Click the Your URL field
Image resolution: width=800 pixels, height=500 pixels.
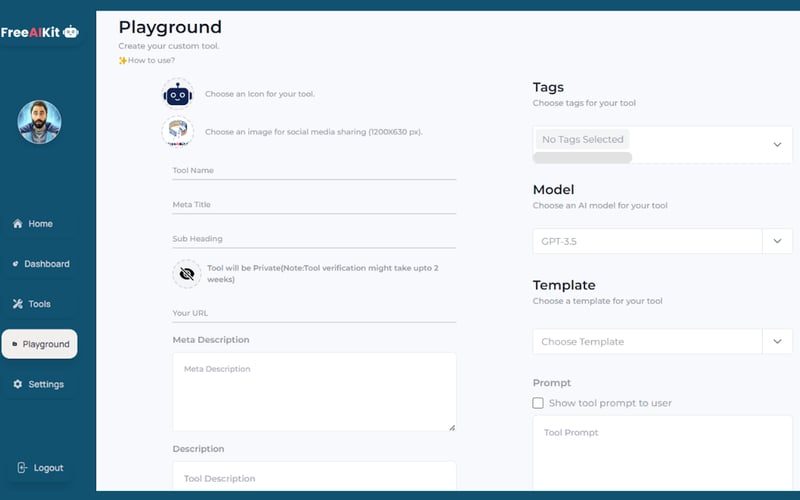314,313
